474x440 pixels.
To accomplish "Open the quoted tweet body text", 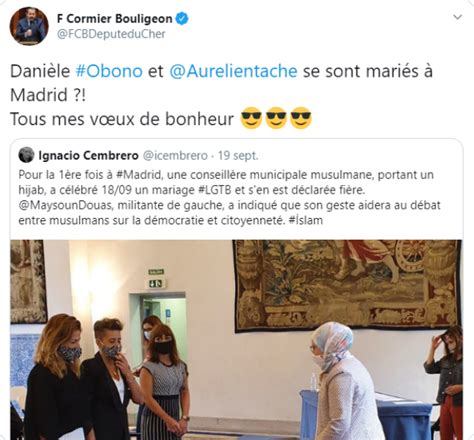I will 229,198.
